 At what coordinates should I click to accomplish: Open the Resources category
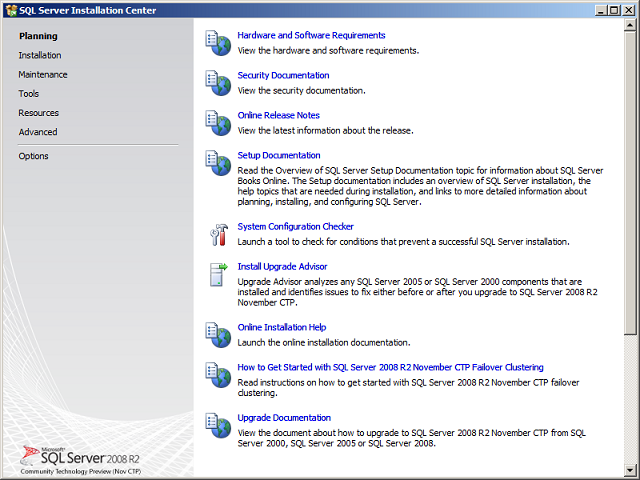(x=38, y=113)
